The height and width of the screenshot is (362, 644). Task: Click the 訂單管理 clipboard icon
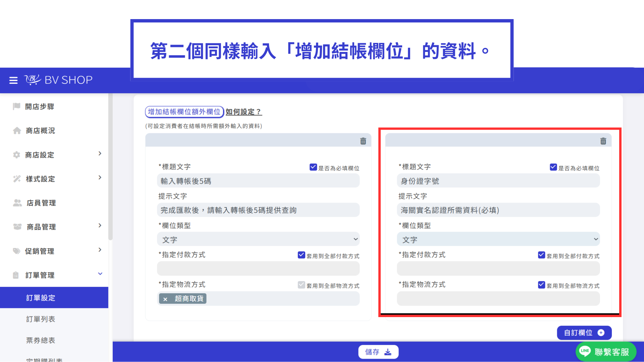[16, 275]
